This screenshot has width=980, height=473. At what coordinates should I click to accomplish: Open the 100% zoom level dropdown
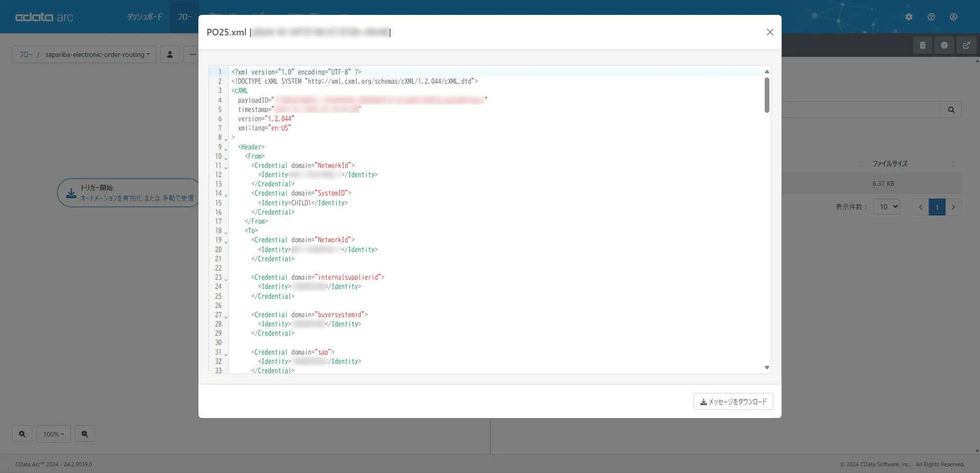pyautogui.click(x=53, y=434)
